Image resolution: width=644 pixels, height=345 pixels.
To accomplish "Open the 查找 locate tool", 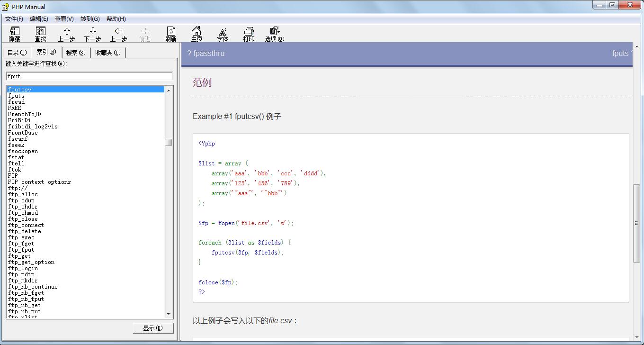I will pyautogui.click(x=41, y=34).
